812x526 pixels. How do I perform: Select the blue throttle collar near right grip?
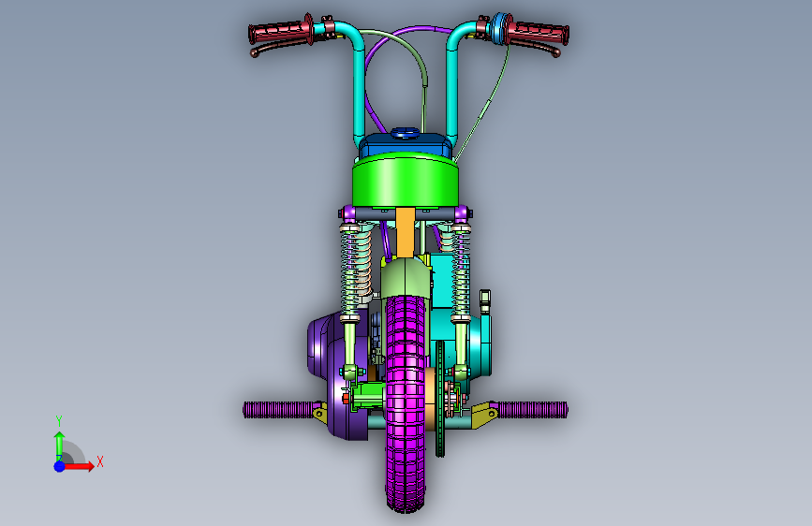(x=498, y=28)
